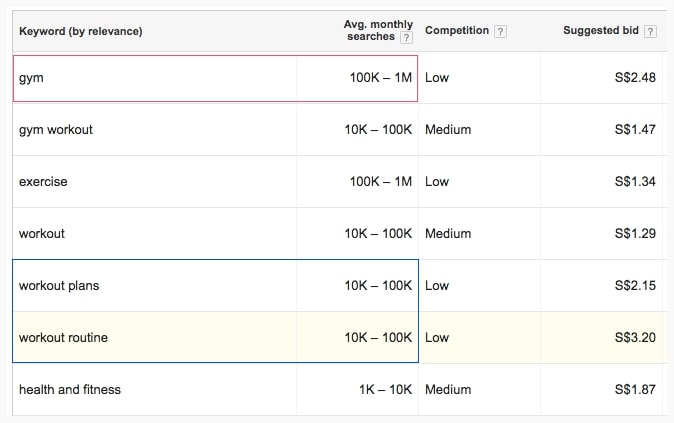Click the S$2.48 suggested bid value

[x=635, y=77]
